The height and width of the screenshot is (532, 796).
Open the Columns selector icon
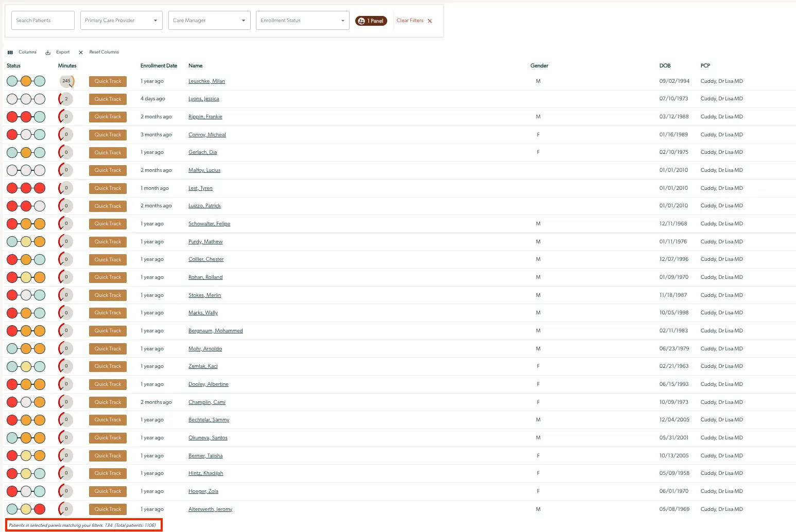(x=10, y=52)
